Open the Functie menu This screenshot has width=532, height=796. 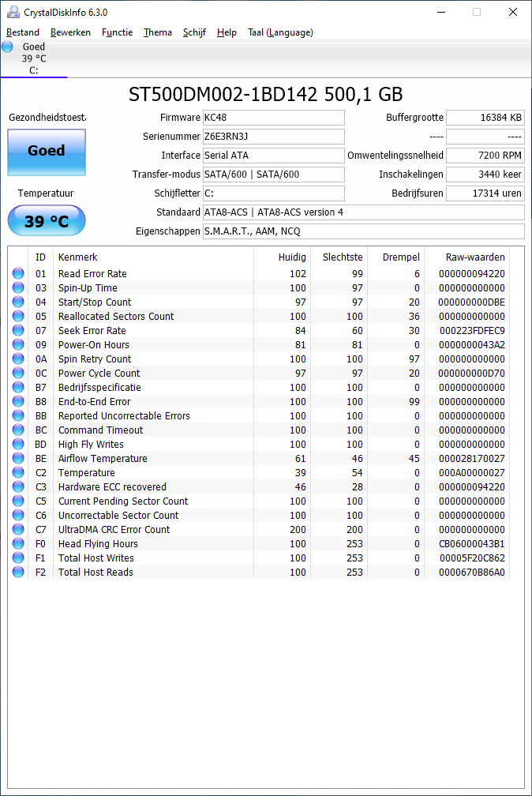[x=117, y=32]
